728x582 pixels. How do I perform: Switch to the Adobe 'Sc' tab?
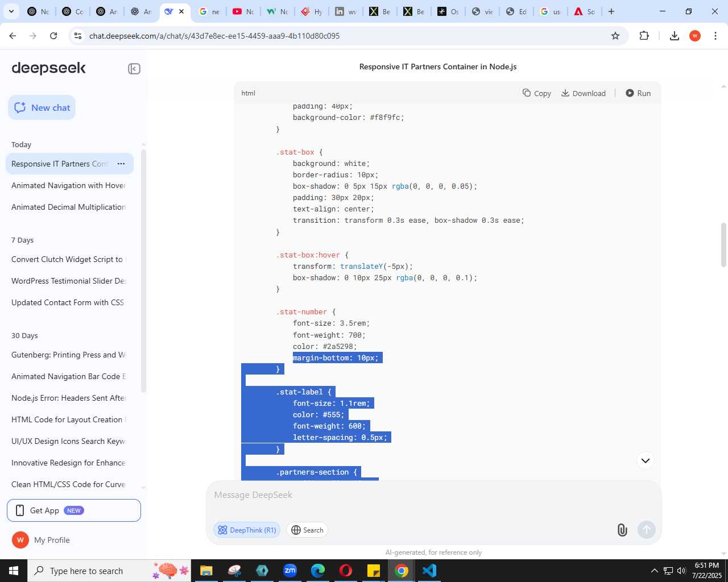coord(584,11)
